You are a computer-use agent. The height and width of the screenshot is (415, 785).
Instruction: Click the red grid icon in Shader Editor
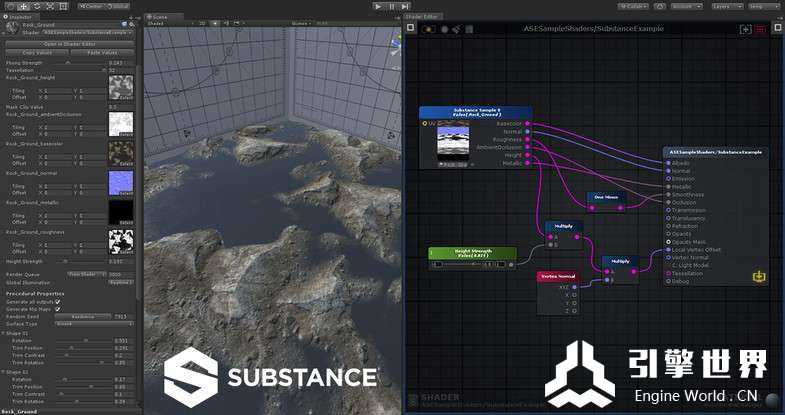coord(760,30)
